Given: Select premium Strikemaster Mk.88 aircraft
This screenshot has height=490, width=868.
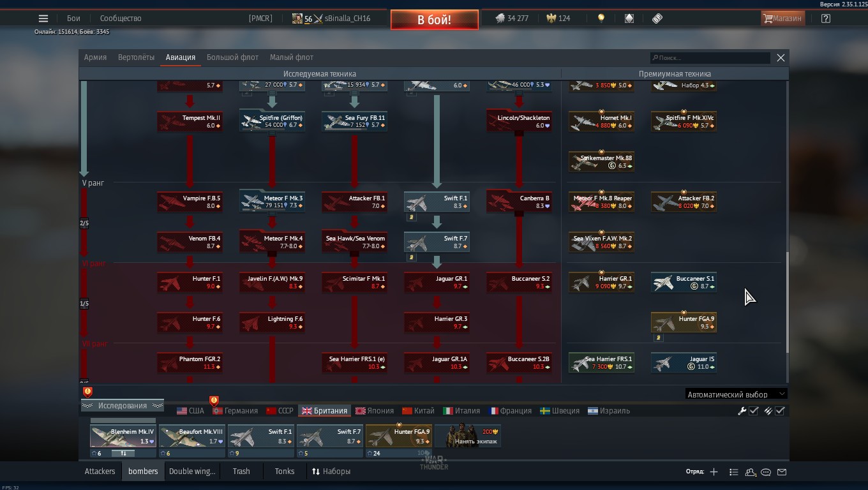Looking at the screenshot, I should pos(601,161).
